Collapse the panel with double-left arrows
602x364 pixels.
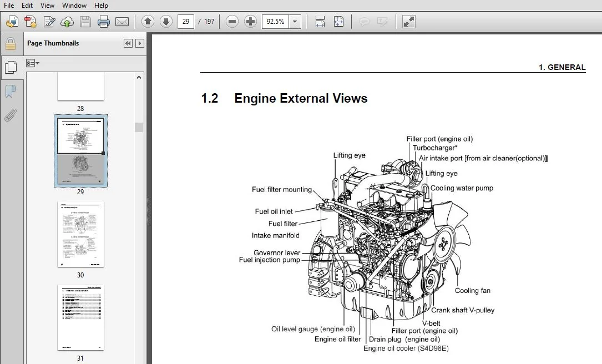128,43
